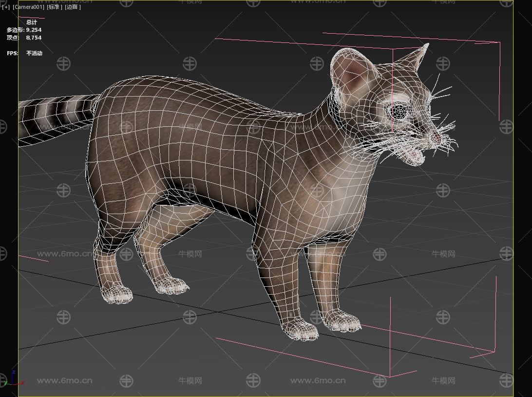
Task: Open the 标准 shading preset menu
Action: (55, 7)
